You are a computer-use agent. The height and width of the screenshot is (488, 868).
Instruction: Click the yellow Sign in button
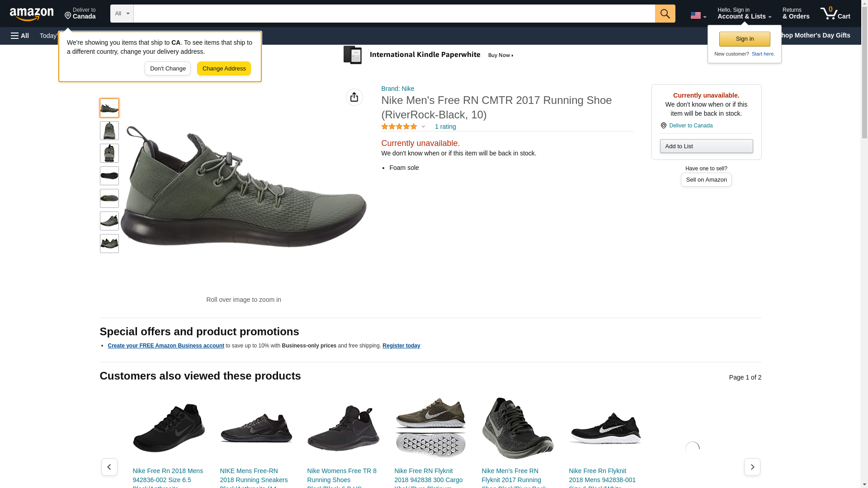tap(744, 39)
